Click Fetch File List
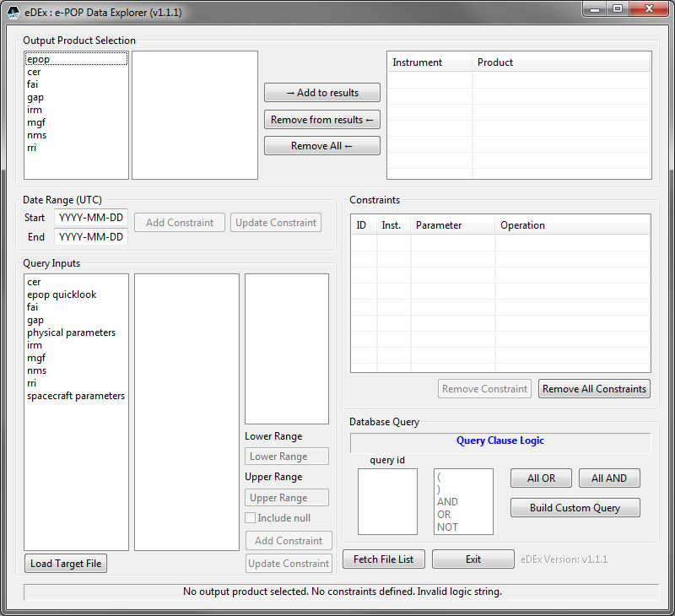 tap(383, 559)
